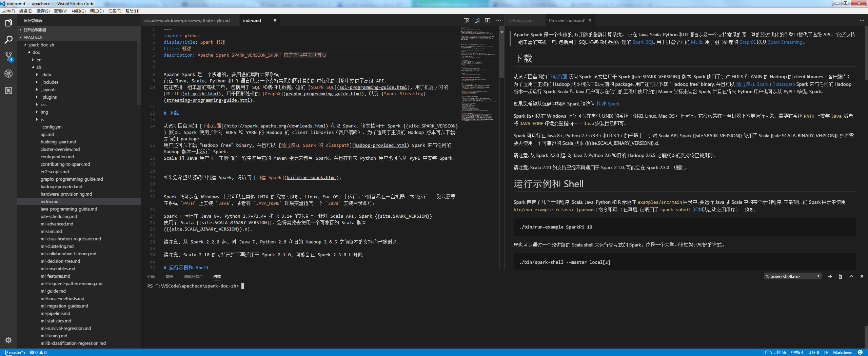
Task: Follow the Spark Streaming link in preview
Action: (x=785, y=42)
